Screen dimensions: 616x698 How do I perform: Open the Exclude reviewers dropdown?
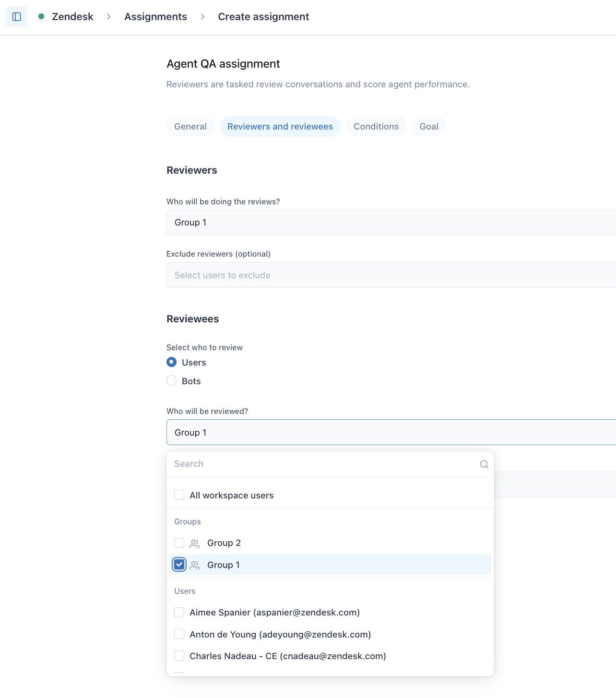click(391, 275)
